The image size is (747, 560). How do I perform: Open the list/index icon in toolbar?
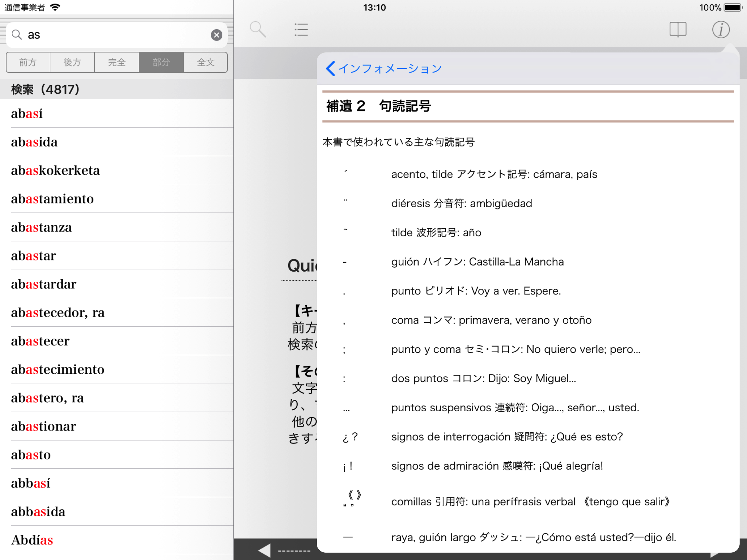[301, 30]
